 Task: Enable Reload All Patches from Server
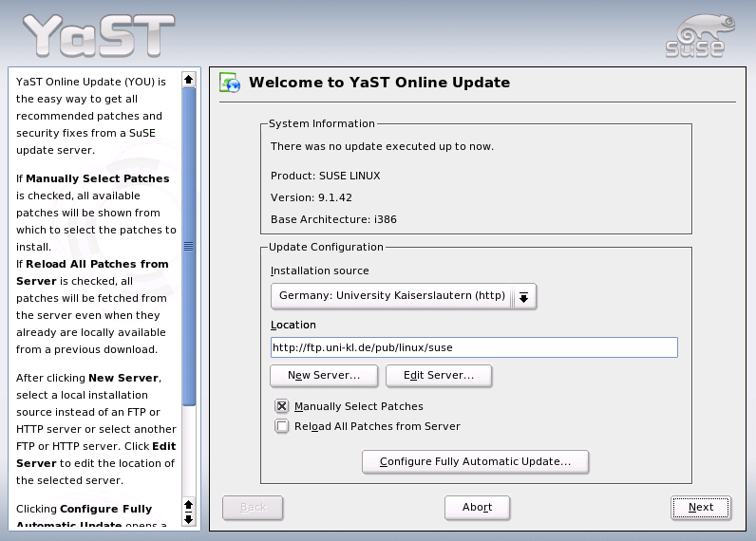281,426
